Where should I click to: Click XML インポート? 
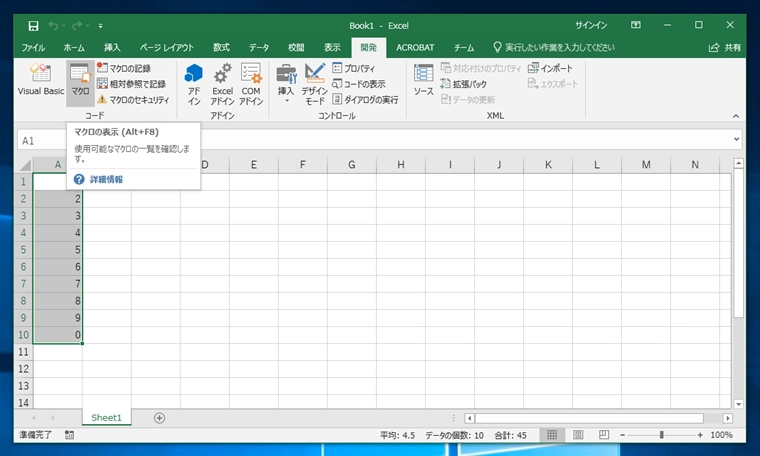coord(550,68)
